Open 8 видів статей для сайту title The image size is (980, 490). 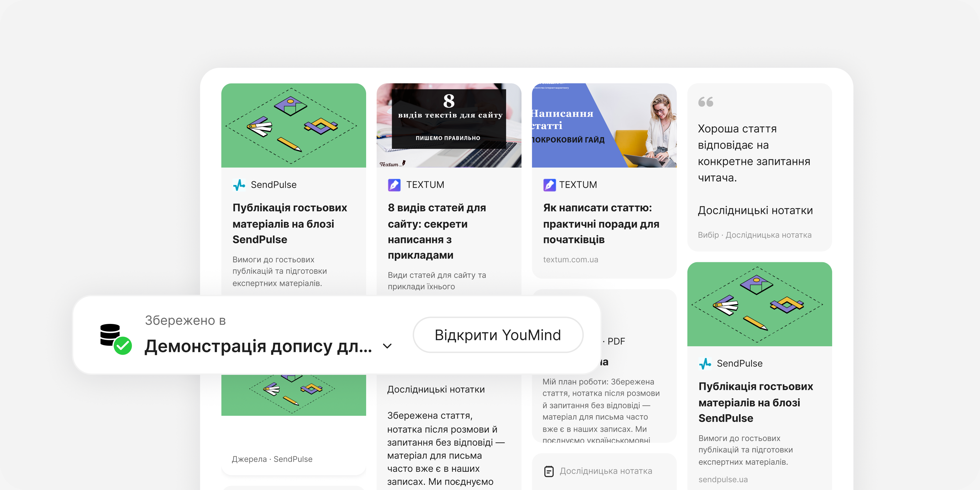click(x=437, y=231)
